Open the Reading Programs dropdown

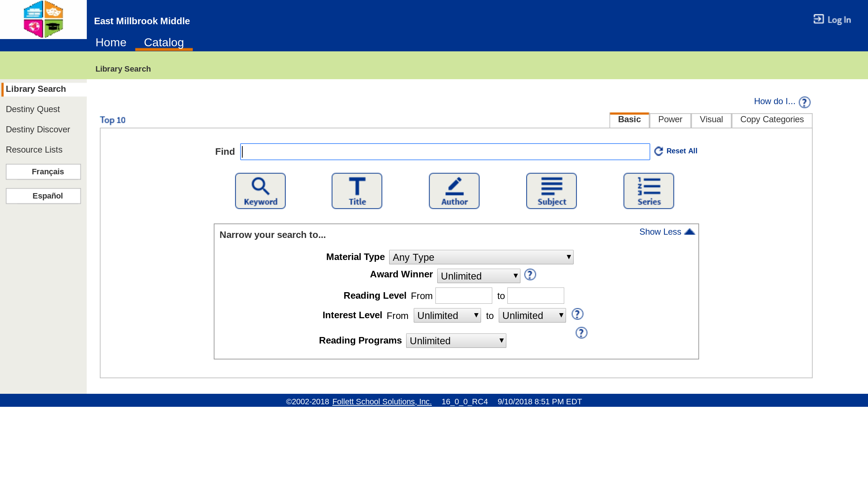(455, 340)
